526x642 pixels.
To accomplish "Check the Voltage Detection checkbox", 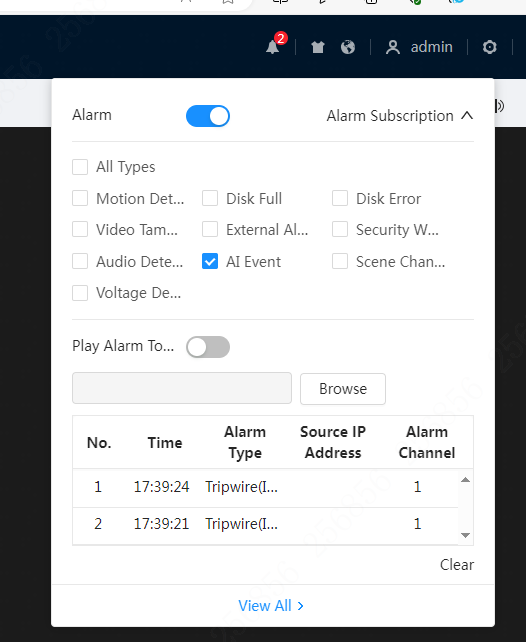I will pos(80,293).
